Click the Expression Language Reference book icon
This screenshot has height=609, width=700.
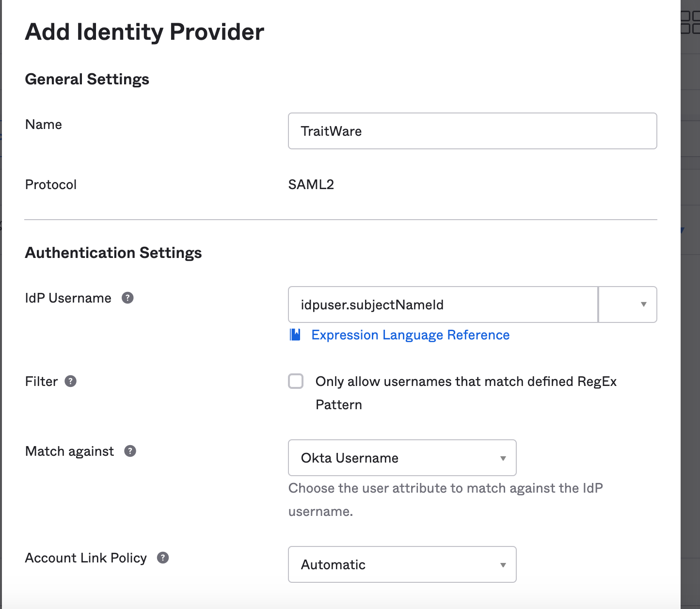295,335
